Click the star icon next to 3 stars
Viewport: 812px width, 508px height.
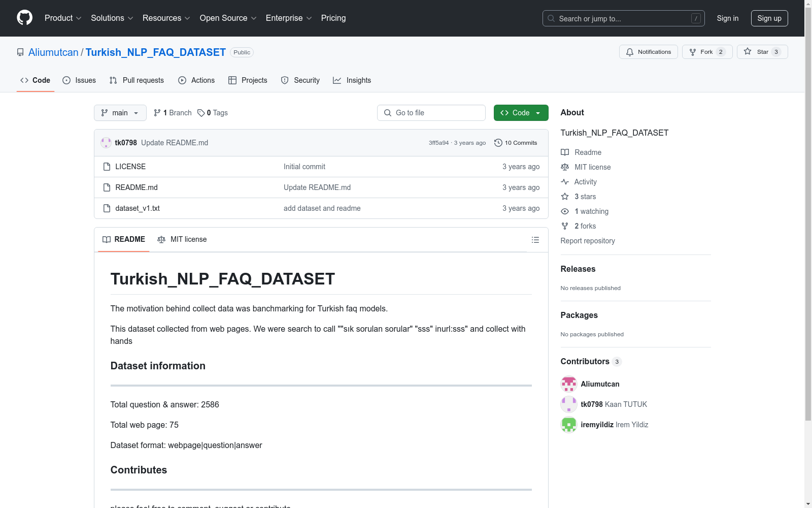pyautogui.click(x=565, y=197)
